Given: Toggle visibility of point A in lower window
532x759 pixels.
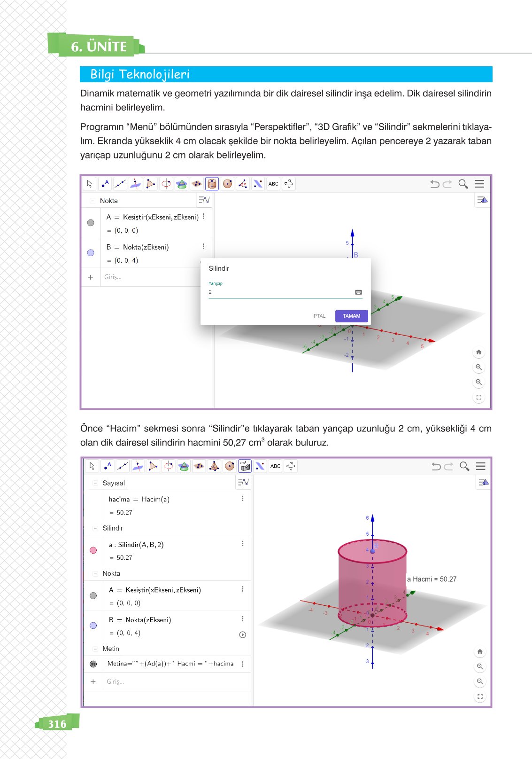Looking at the screenshot, I should pos(93,595).
